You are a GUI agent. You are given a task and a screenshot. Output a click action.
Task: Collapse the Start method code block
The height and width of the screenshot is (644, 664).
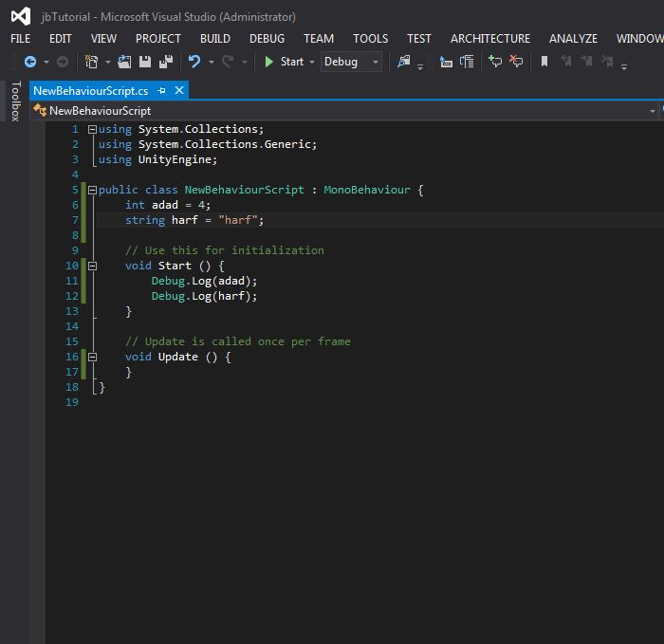92,266
